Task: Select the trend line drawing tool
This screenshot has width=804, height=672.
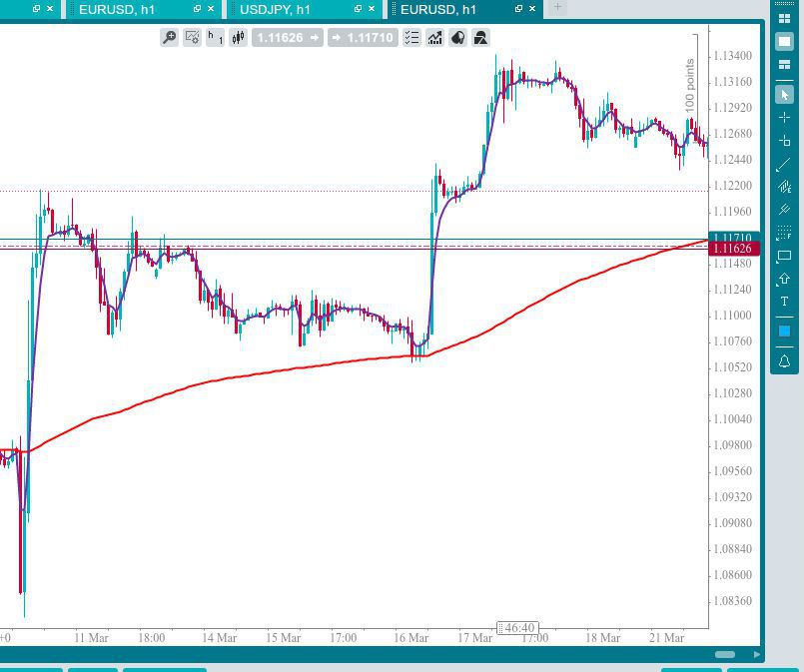Action: pyautogui.click(x=784, y=164)
